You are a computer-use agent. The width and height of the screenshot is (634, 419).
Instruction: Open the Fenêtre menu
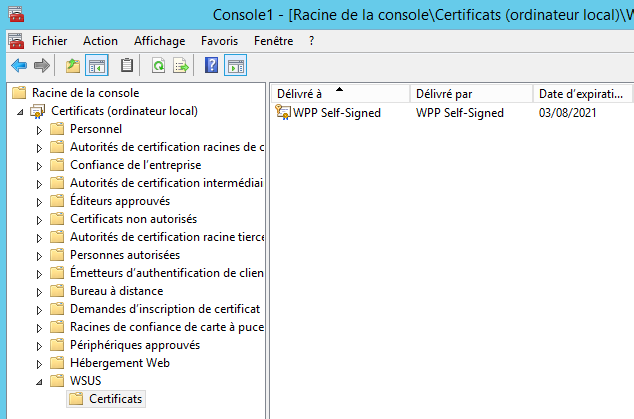pos(273,41)
